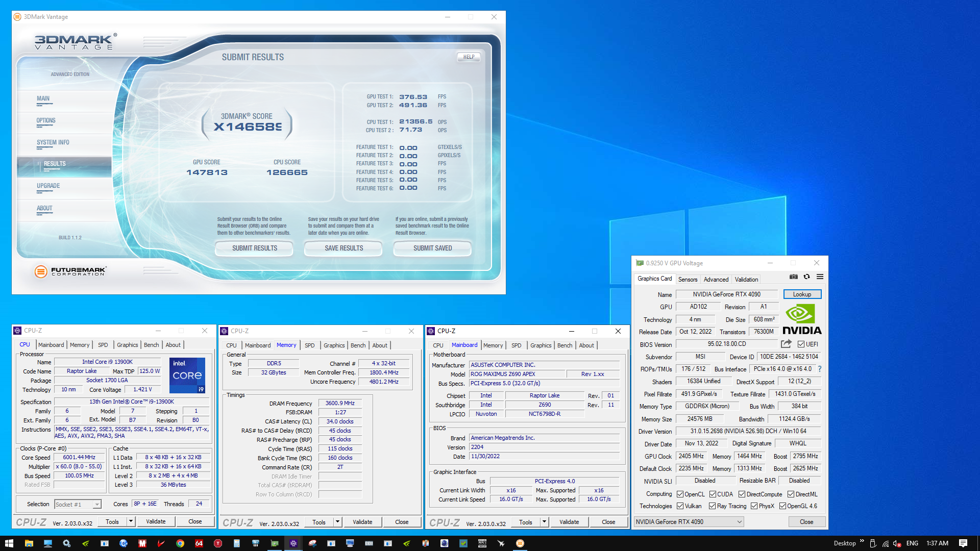Open the Windows Start menu

[9, 543]
